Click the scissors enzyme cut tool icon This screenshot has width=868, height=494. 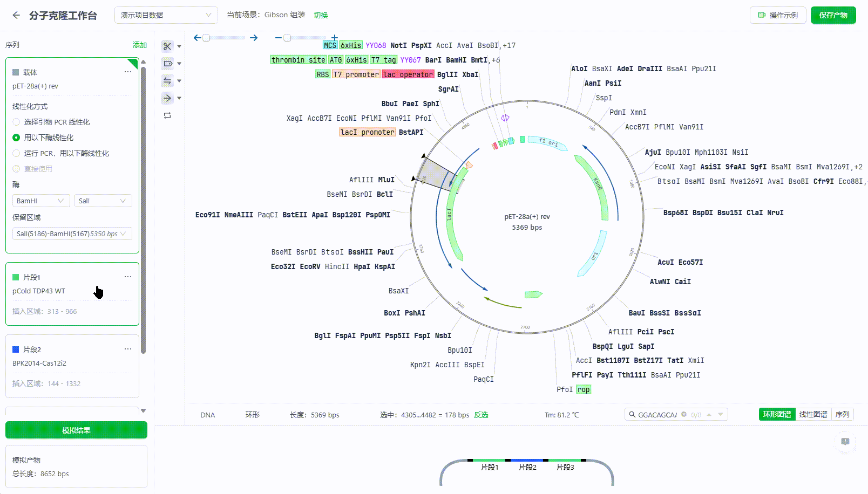(167, 46)
